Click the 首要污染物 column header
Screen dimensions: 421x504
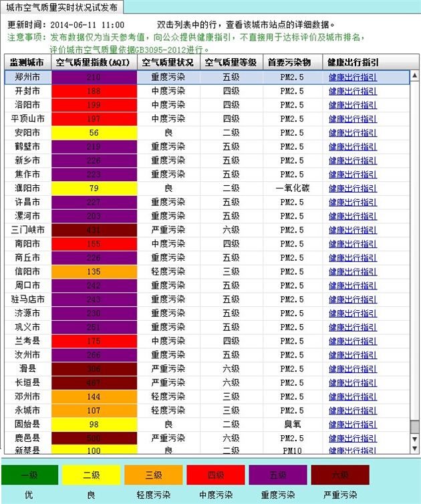[x=293, y=62]
